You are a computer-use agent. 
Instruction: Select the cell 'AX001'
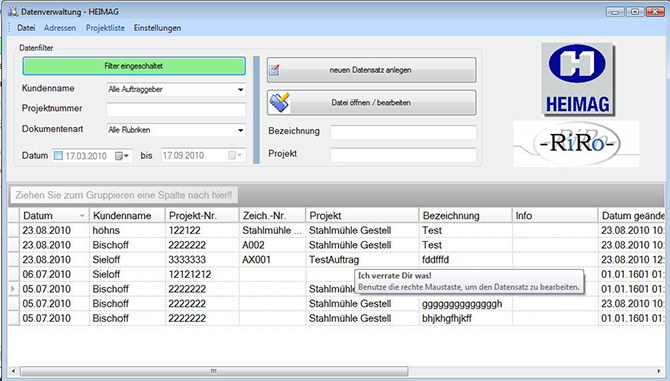[x=272, y=260]
